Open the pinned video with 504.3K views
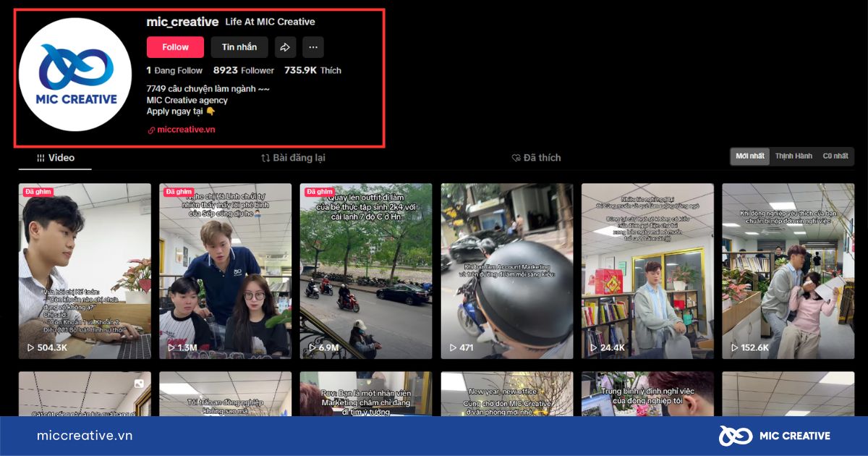 point(85,271)
